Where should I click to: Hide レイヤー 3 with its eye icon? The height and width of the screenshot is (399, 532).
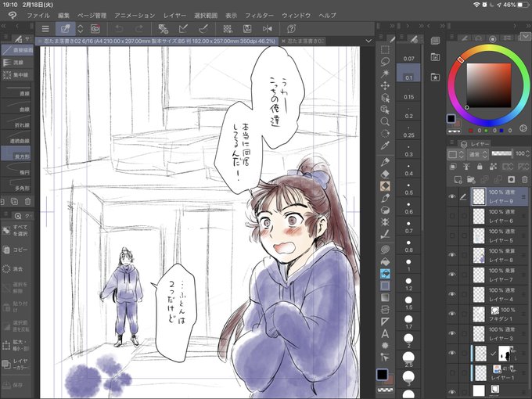pyautogui.click(x=452, y=333)
